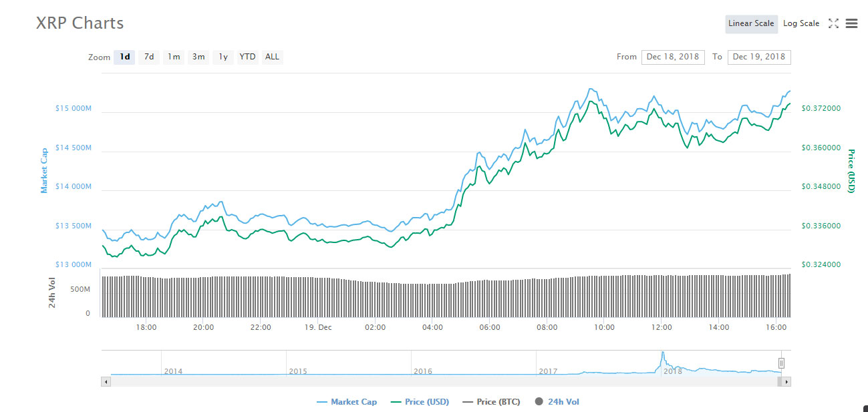The image size is (868, 412).
Task: Select the 1m zoom range
Action: tap(174, 57)
